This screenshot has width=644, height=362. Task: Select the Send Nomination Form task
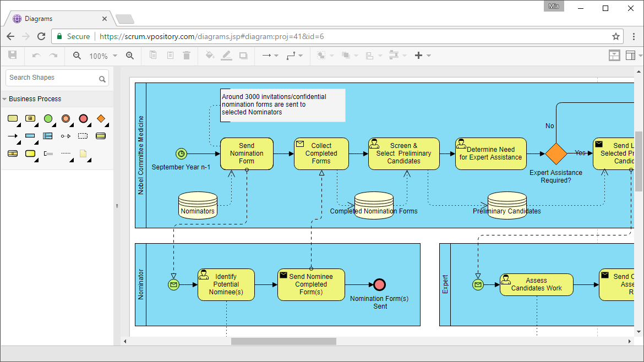point(247,153)
